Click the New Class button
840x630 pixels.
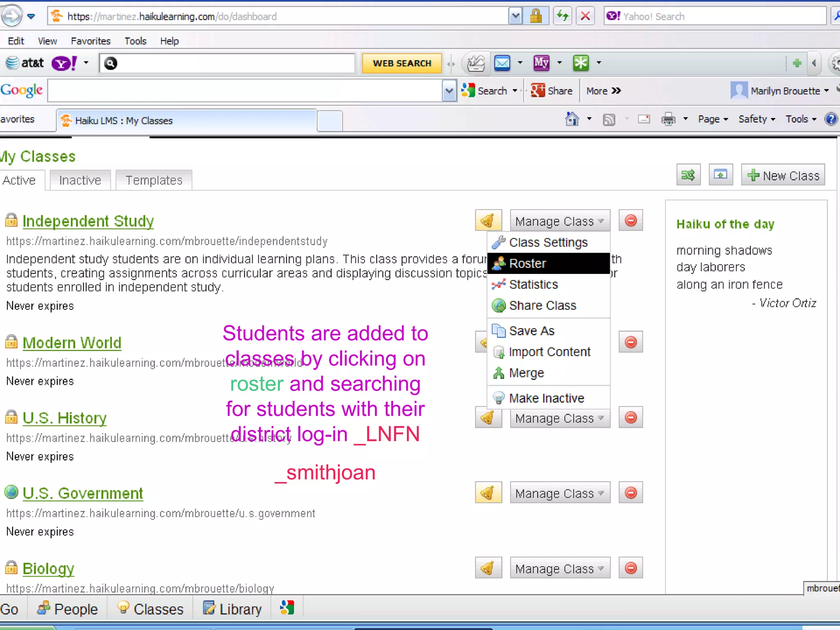click(783, 175)
